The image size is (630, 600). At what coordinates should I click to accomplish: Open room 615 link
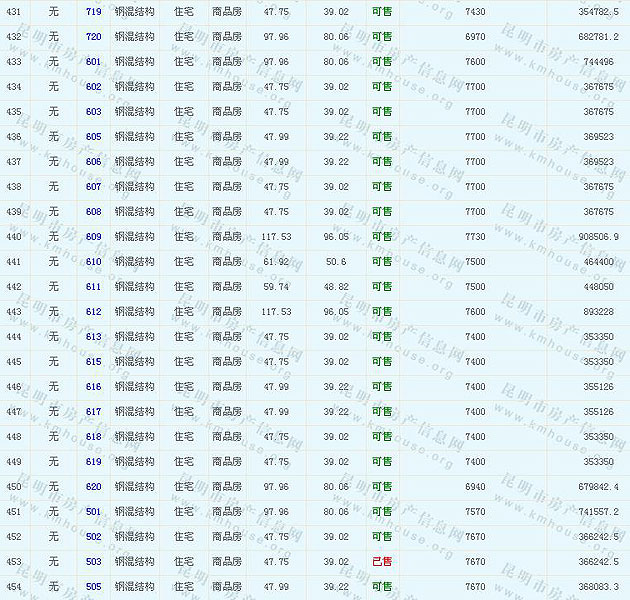94,362
